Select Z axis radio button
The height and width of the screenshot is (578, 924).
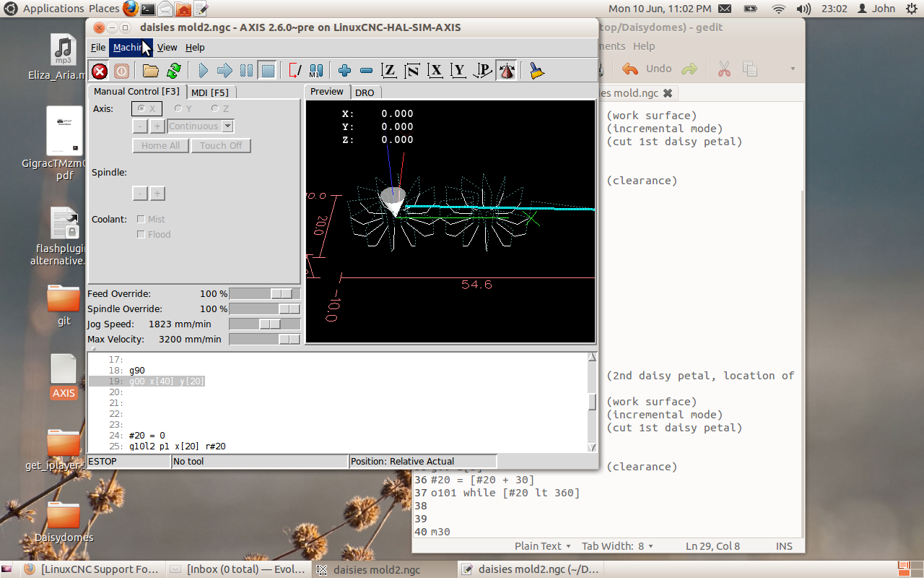pos(219,108)
